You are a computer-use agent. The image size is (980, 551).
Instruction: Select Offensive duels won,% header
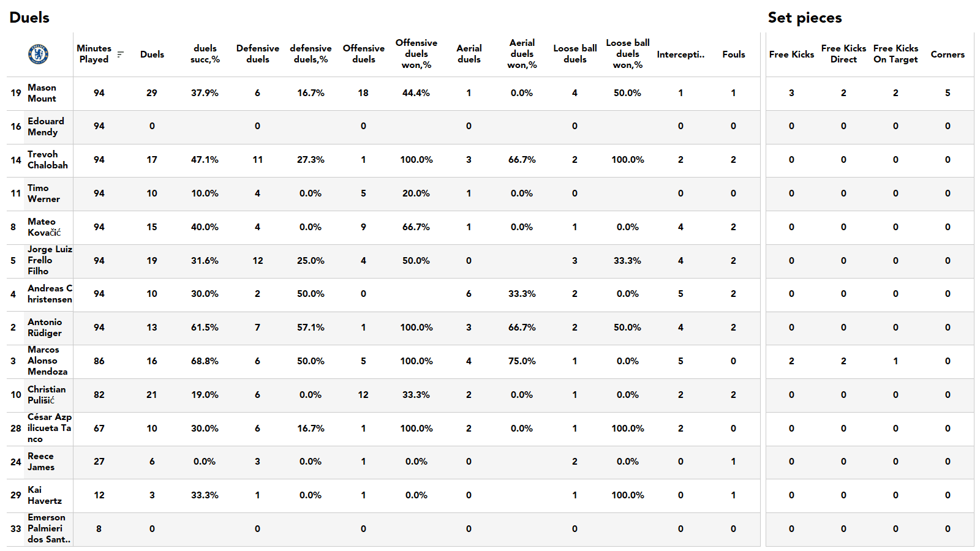pyautogui.click(x=417, y=54)
